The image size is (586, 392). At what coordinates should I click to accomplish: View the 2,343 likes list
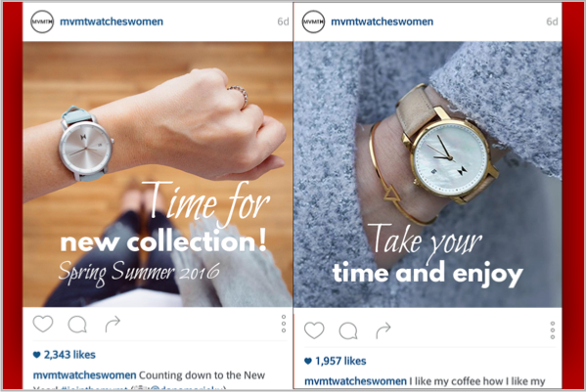pos(65,355)
